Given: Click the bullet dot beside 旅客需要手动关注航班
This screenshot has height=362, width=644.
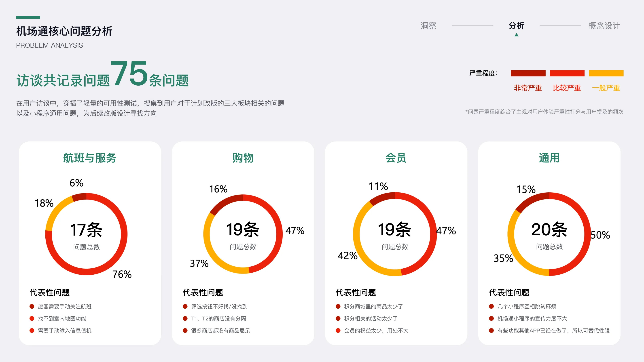Looking at the screenshot, I should click(x=32, y=306).
